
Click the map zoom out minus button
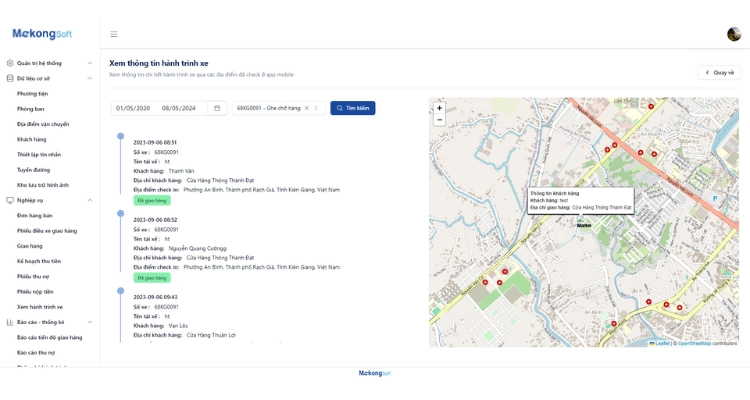[439, 120]
